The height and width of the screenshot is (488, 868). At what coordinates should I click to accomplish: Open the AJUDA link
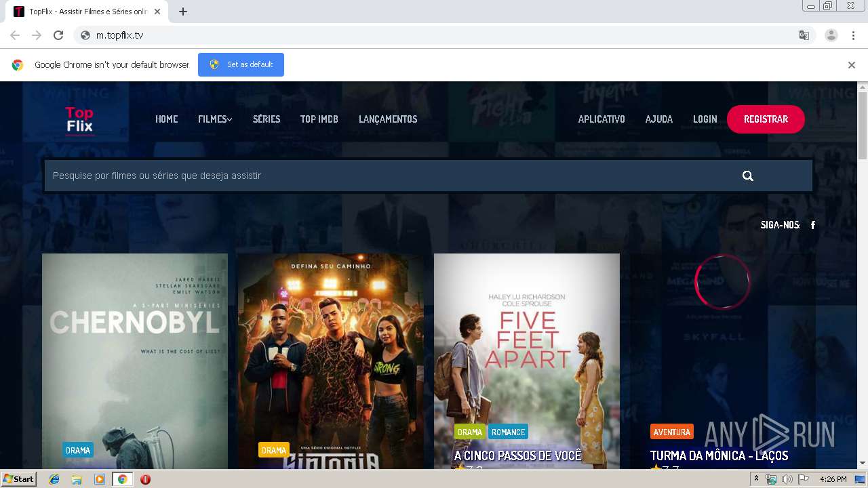tap(659, 119)
